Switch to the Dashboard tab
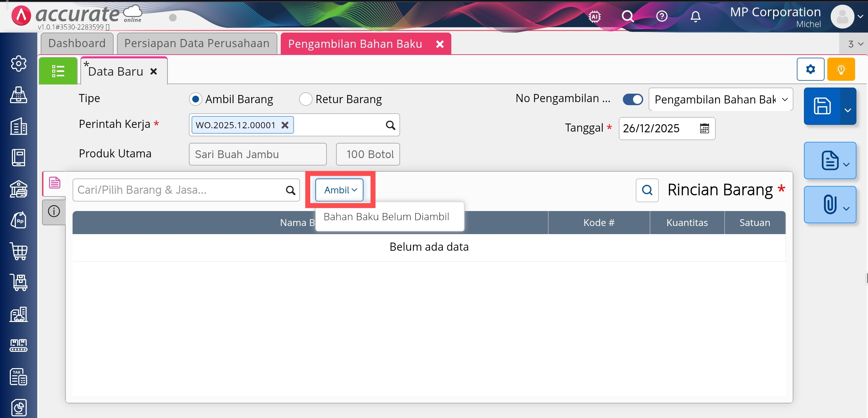 (77, 43)
